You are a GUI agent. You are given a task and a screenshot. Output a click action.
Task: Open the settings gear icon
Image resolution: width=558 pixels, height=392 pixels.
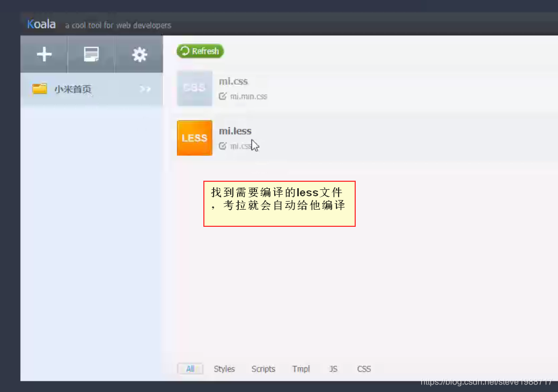tap(138, 54)
